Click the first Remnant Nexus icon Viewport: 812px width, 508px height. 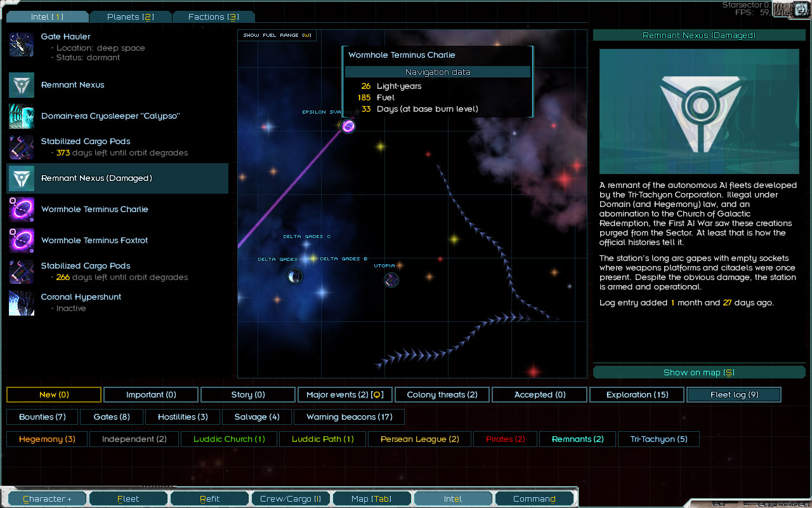click(22, 85)
